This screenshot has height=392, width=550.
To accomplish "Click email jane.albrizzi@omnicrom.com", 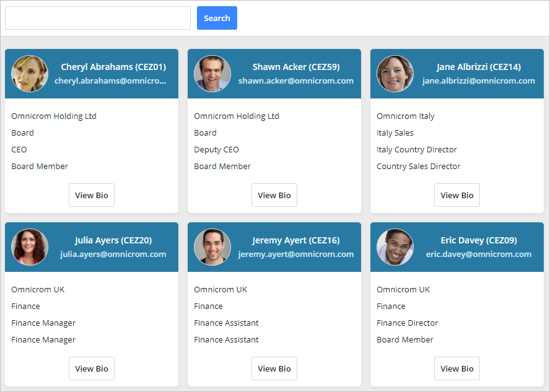I will (x=478, y=81).
